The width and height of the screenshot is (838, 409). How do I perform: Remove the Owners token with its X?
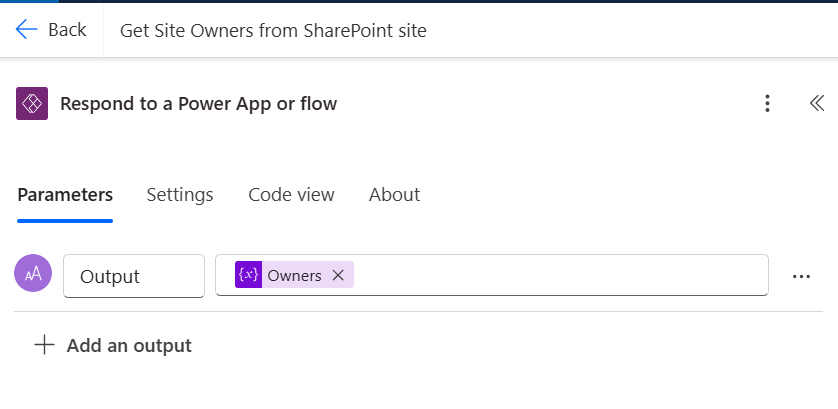click(x=338, y=276)
